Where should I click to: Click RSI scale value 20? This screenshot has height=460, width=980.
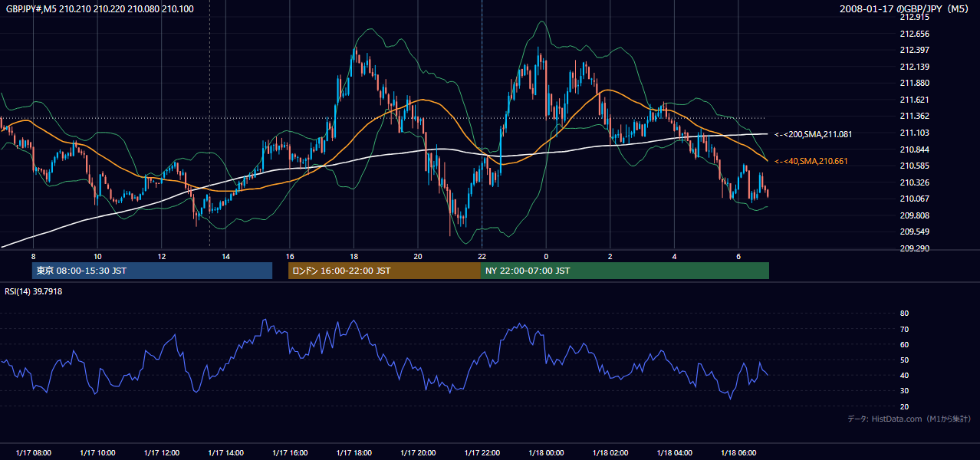coord(904,406)
